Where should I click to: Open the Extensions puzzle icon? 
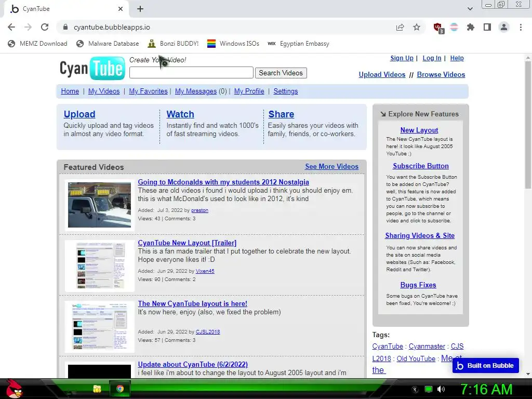471,27
